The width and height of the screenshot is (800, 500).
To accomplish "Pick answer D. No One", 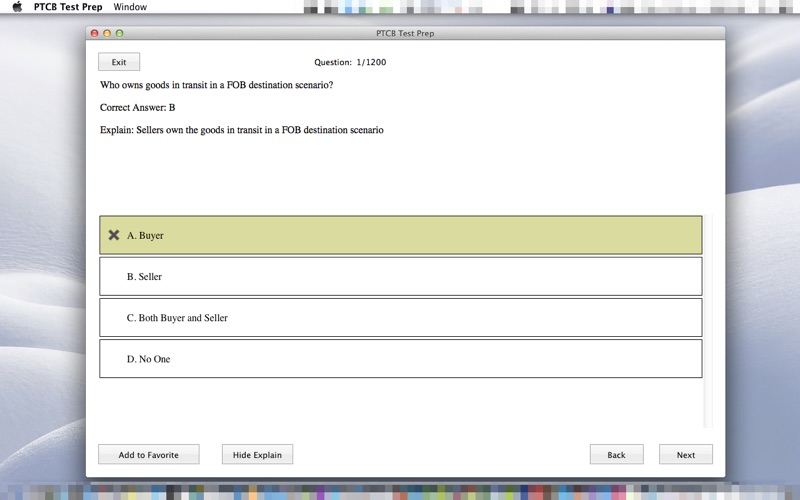I will (401, 359).
